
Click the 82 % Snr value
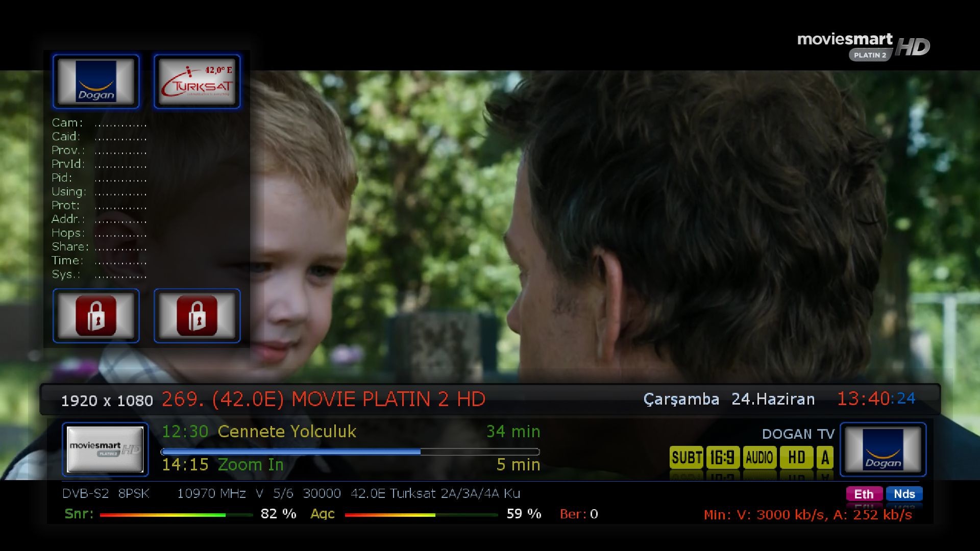coord(279,514)
